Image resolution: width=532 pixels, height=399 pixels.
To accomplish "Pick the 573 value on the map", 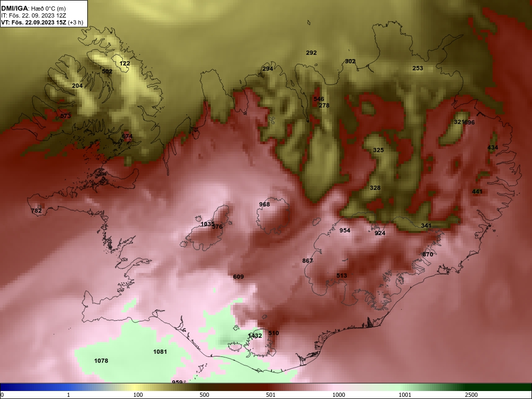I will point(65,116).
